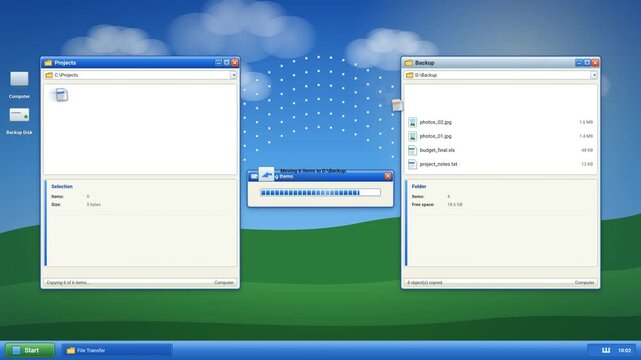Click the taskbar clock showing 10:02

coord(624,350)
